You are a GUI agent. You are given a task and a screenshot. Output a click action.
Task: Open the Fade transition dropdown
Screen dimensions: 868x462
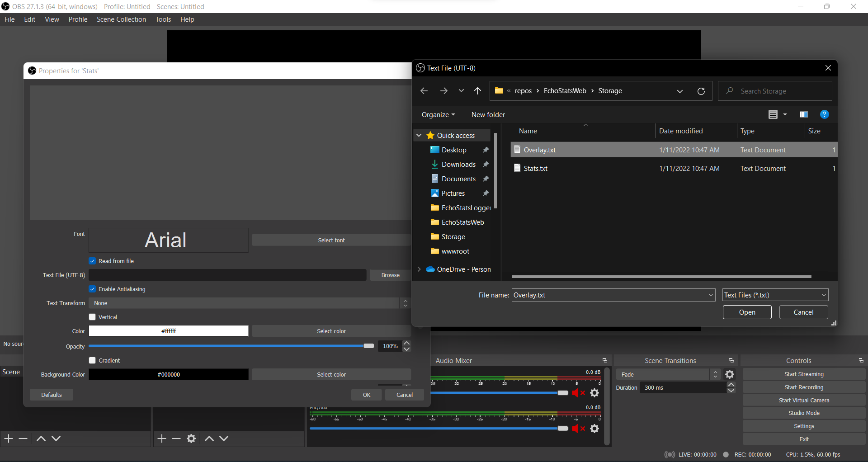point(668,374)
